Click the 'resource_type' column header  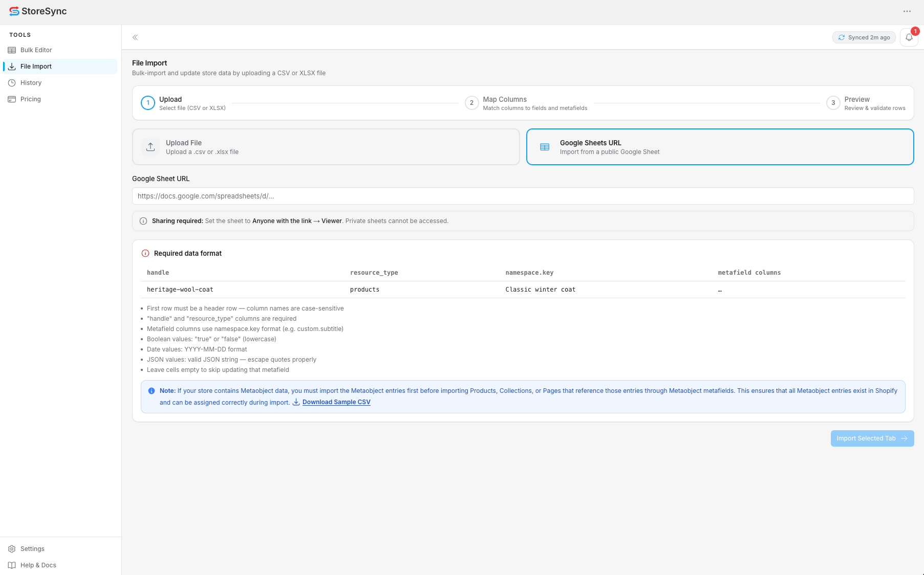[x=374, y=273]
